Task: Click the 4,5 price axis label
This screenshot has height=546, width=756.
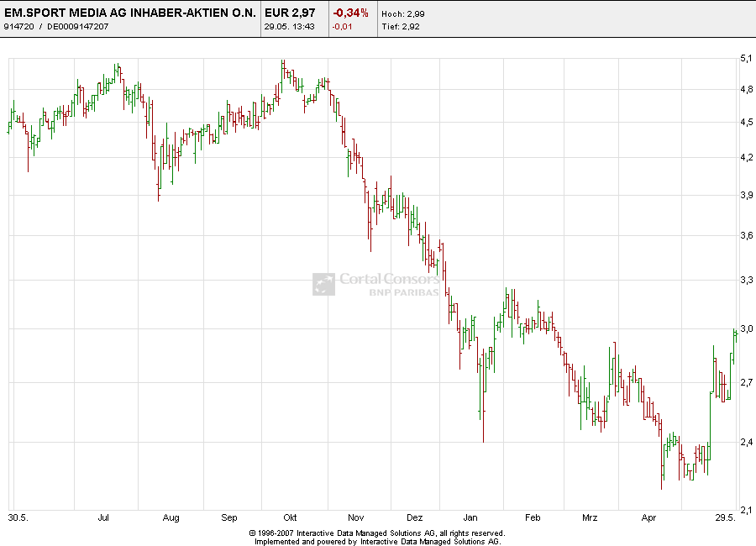Action: tap(746, 122)
